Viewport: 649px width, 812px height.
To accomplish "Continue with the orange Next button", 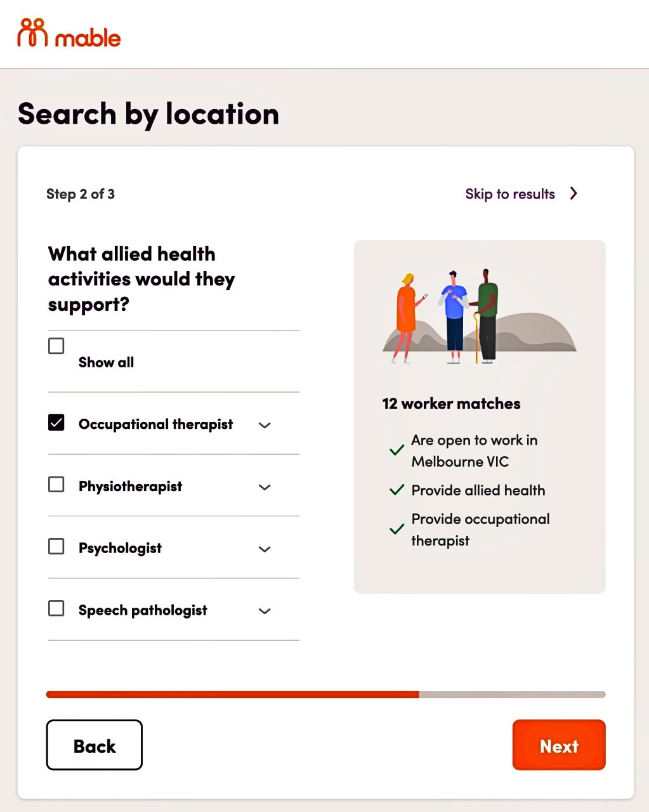I will coord(559,745).
